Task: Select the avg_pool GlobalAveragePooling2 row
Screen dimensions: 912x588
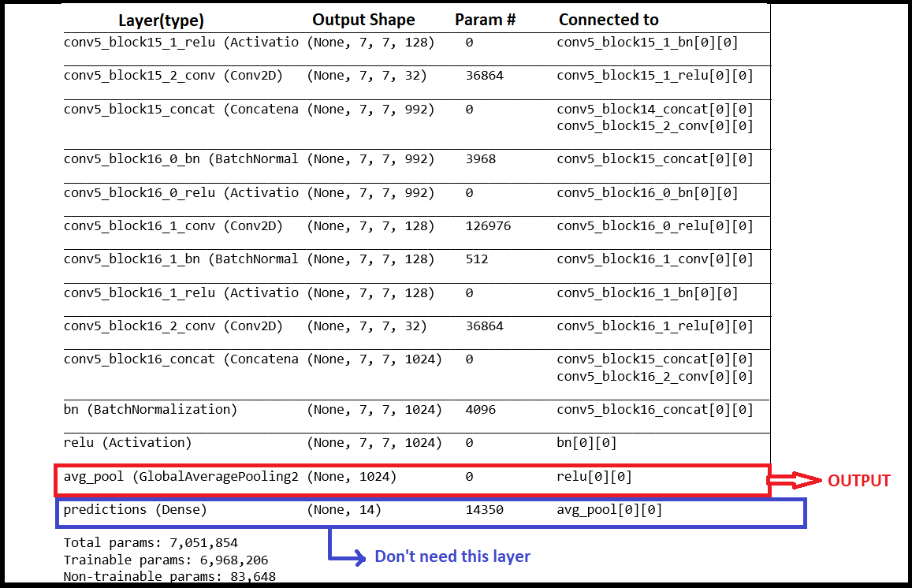Action: [x=412, y=480]
